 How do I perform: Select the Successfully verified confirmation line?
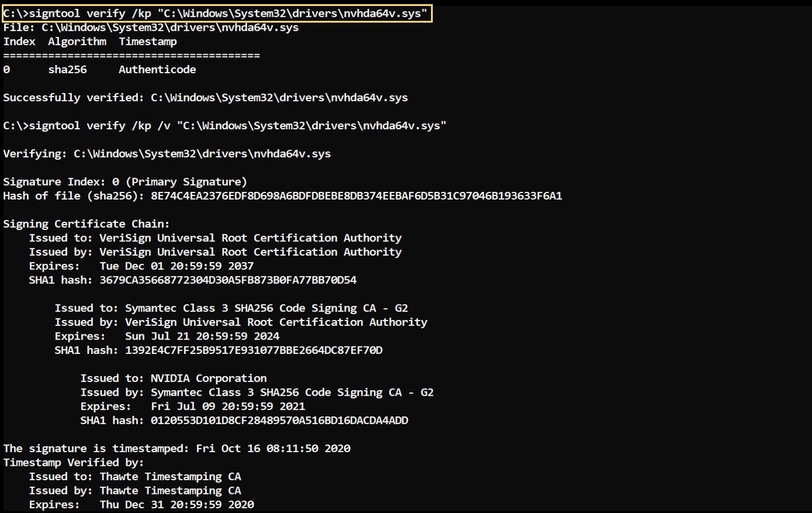point(205,97)
